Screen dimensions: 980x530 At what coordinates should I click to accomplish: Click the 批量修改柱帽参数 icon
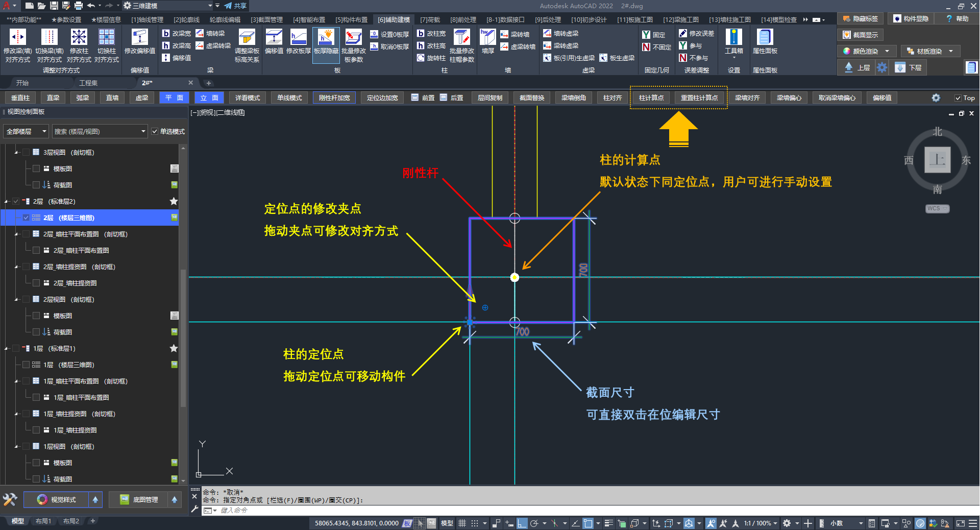[461, 38]
